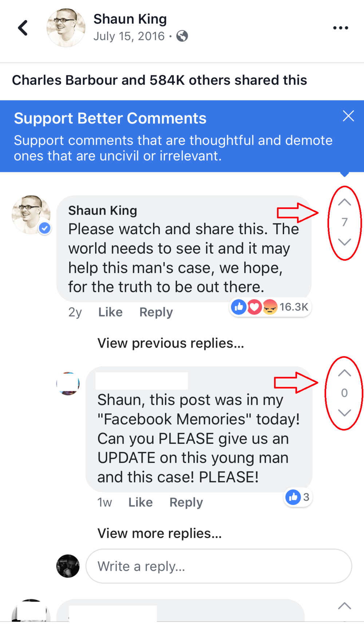
Task: Tap the thumbs-up count on the reply
Action: tap(298, 497)
